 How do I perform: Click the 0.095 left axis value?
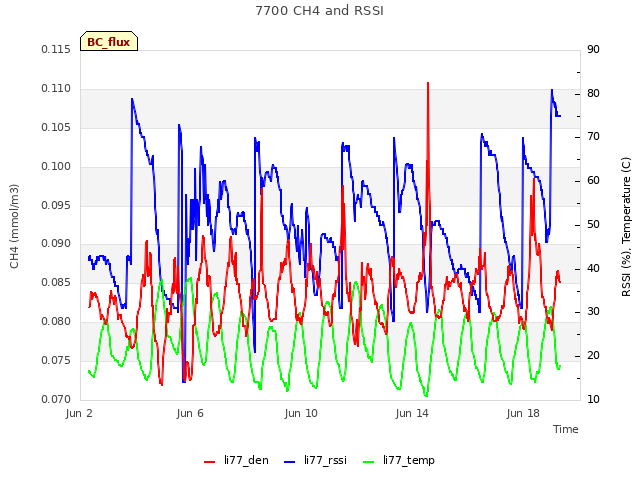click(56, 205)
